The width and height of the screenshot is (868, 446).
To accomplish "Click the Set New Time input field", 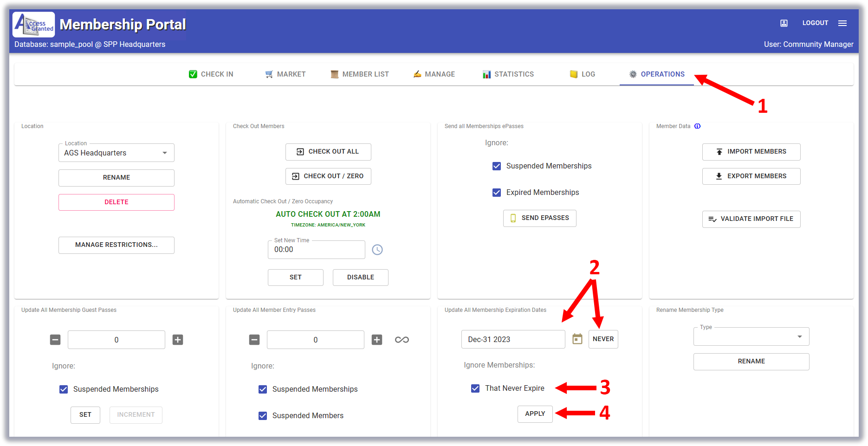I will point(316,250).
